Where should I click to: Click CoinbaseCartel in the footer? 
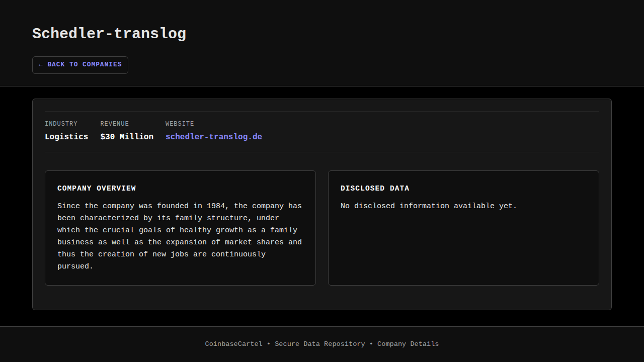click(233, 344)
